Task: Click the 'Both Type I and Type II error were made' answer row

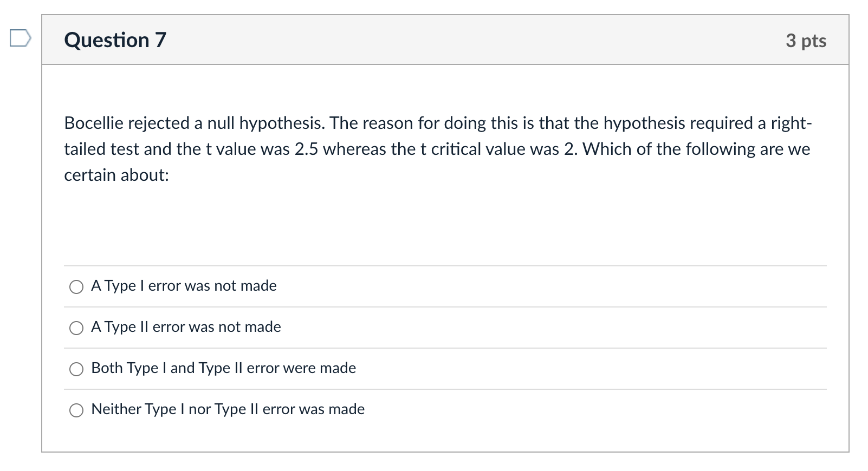Action: pyautogui.click(x=223, y=368)
